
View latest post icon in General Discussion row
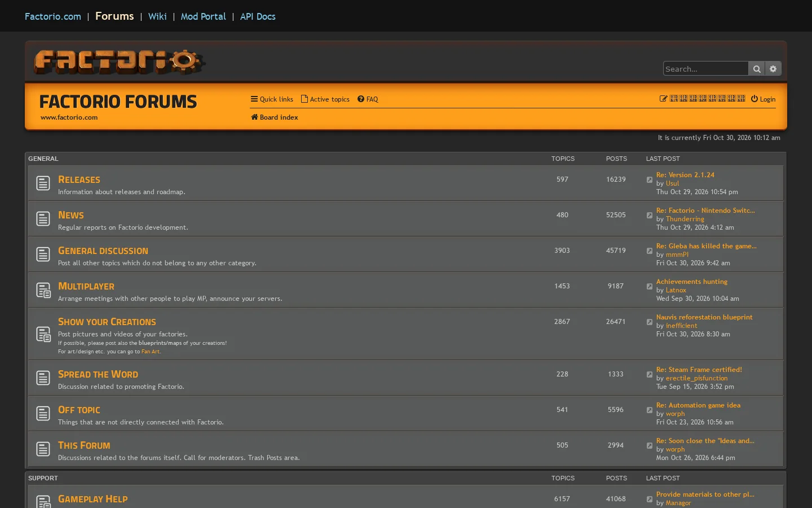click(x=650, y=251)
